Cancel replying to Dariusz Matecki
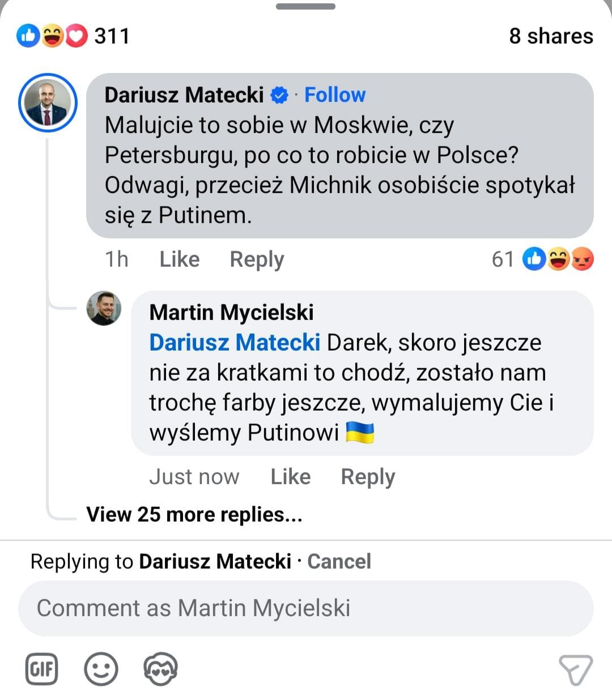Viewport: 612px width, 700px height. tap(339, 561)
